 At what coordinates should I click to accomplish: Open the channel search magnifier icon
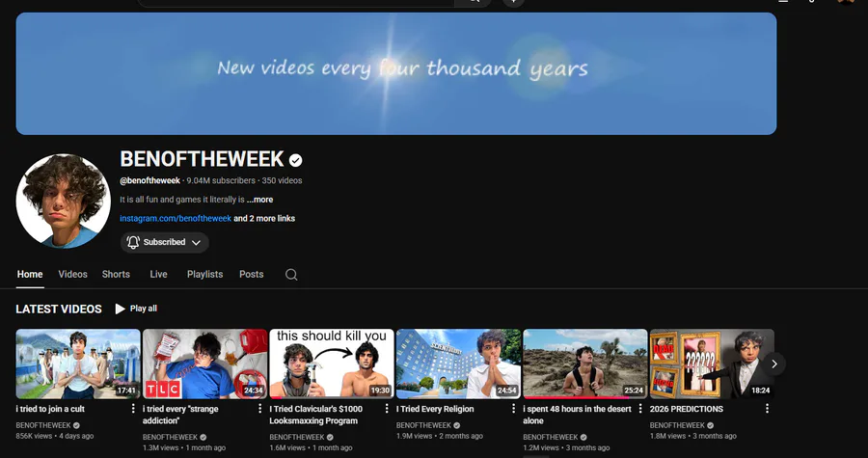point(291,275)
